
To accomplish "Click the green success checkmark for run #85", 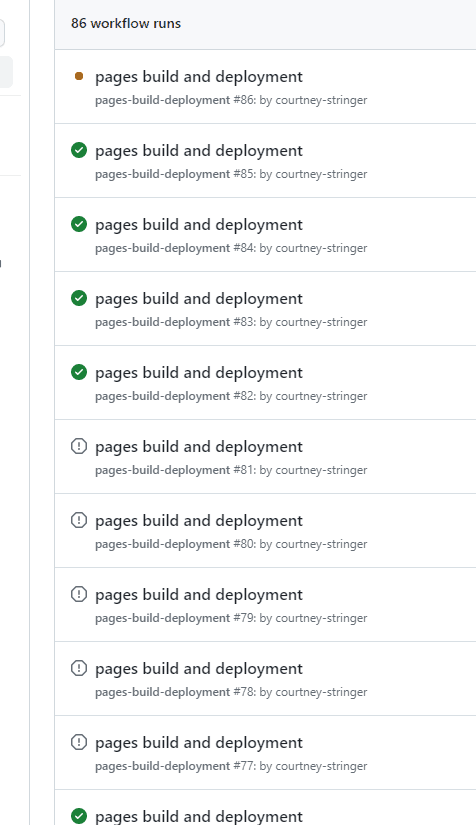I will (x=79, y=150).
